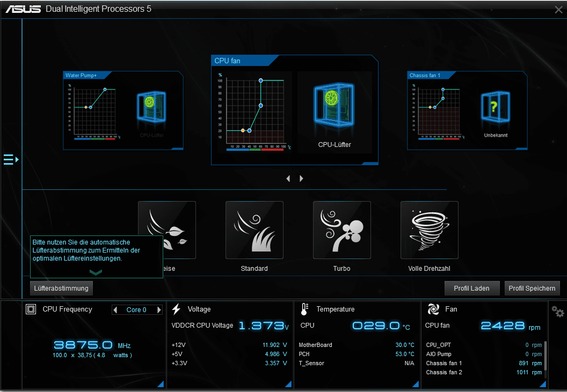Click the Core 0 selector label

click(x=136, y=309)
